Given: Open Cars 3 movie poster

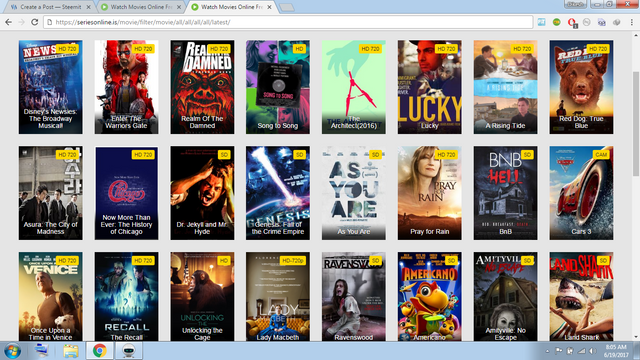Looking at the screenshot, I should (581, 193).
